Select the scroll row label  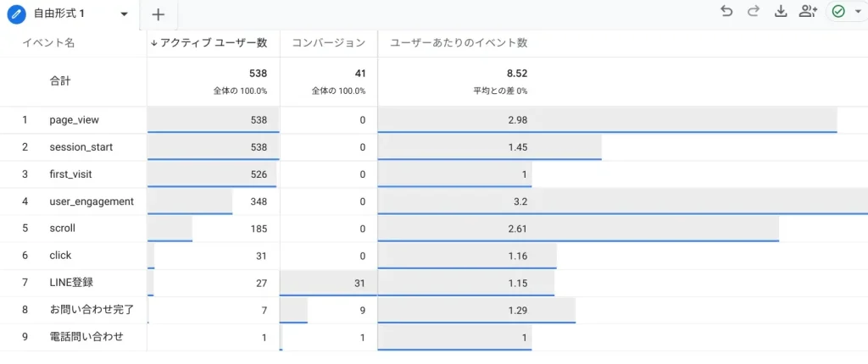(62, 229)
